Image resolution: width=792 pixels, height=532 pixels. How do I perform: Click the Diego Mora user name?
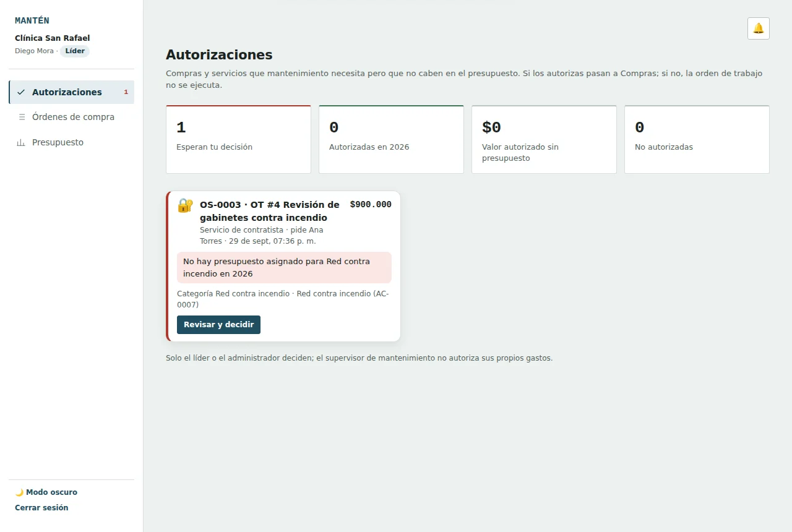pos(34,51)
